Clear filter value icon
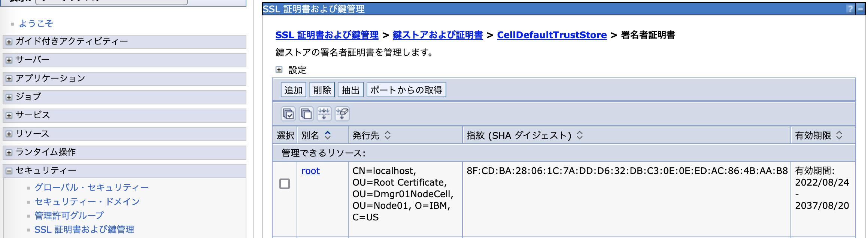 point(342,114)
